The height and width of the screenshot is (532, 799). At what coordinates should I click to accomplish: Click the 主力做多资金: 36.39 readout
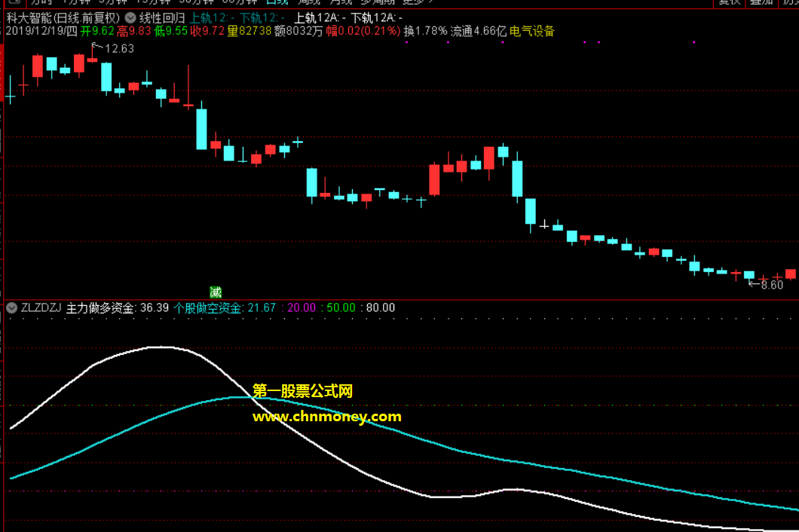coord(117,307)
